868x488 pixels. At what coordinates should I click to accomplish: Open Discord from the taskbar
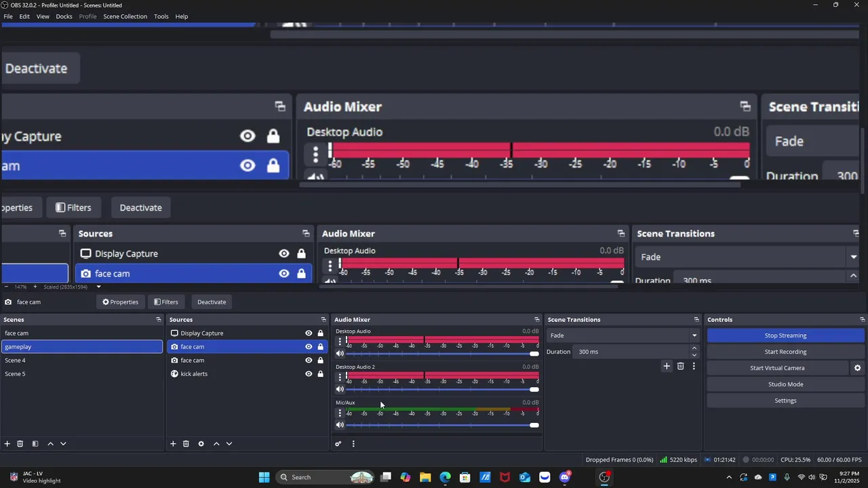coord(565,477)
